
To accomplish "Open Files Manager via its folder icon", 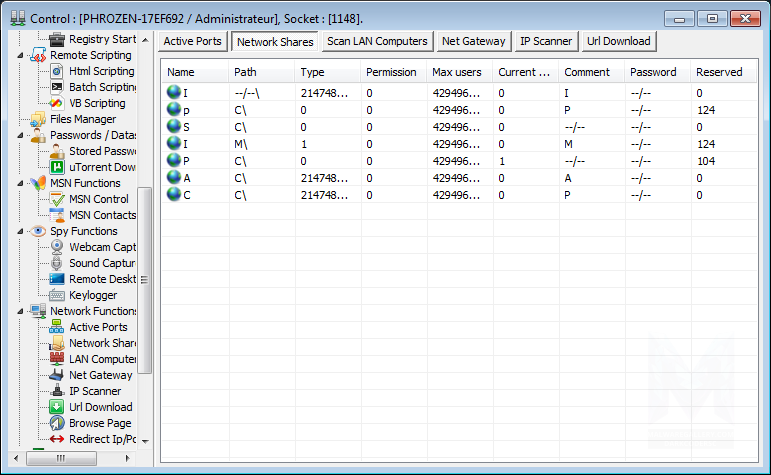I will coord(39,119).
